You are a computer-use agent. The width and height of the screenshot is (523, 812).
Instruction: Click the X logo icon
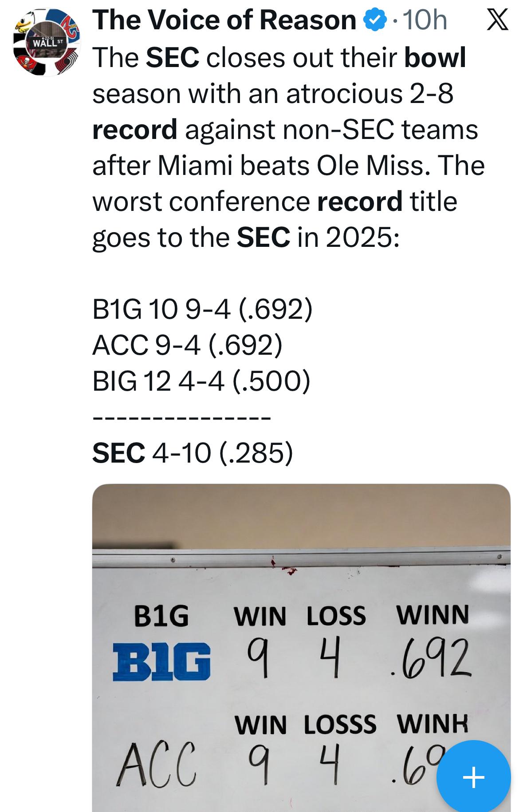(x=497, y=21)
